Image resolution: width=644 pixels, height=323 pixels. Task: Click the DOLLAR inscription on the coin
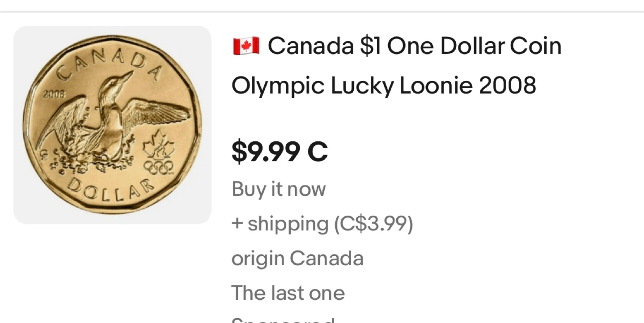[110, 189]
